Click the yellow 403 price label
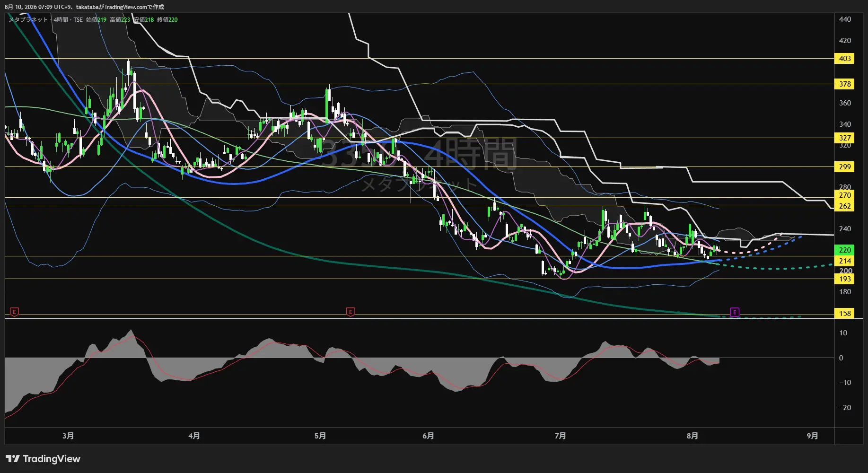Image resolution: width=868 pixels, height=473 pixels. (x=845, y=59)
